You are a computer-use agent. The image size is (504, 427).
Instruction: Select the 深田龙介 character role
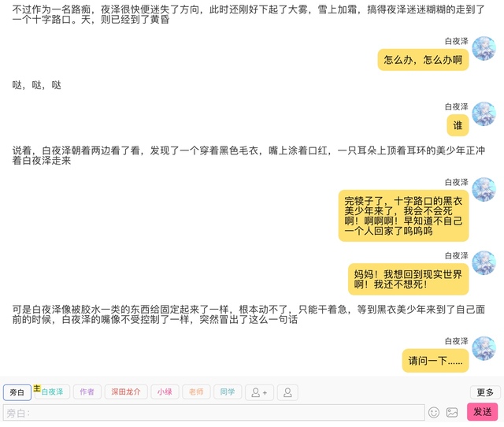point(126,392)
